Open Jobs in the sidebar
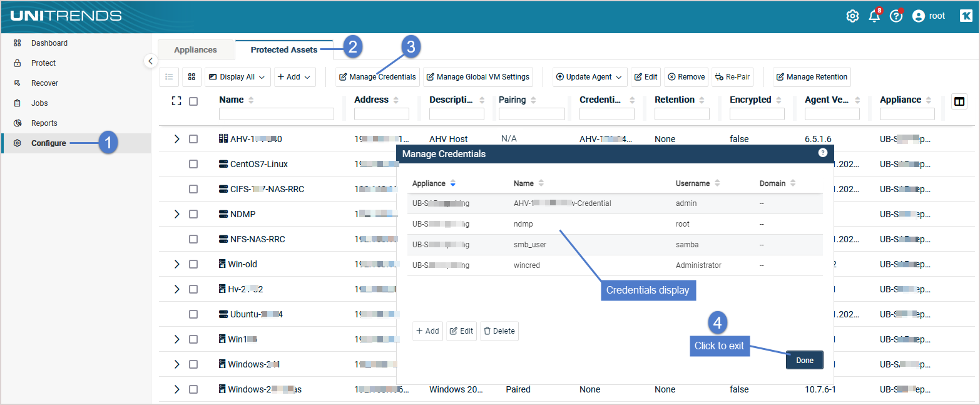The height and width of the screenshot is (405, 980). pos(76,103)
